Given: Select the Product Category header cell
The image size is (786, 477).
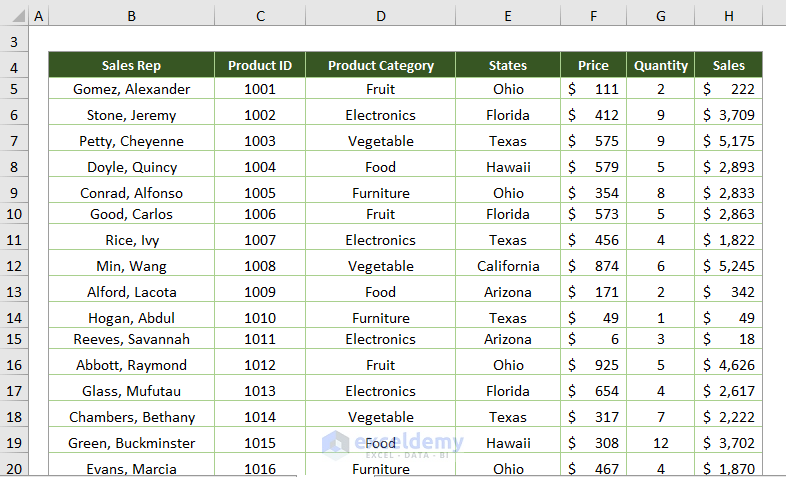Looking at the screenshot, I should click(x=380, y=65).
